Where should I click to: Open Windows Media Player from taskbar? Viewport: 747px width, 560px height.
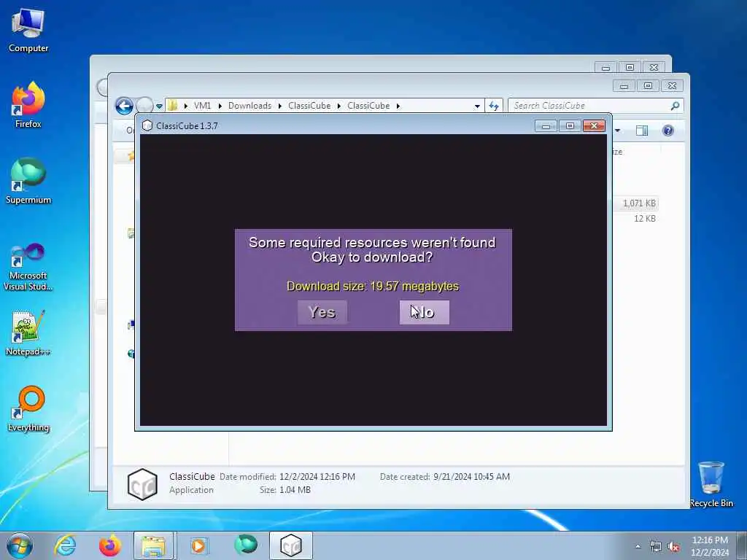(x=198, y=545)
